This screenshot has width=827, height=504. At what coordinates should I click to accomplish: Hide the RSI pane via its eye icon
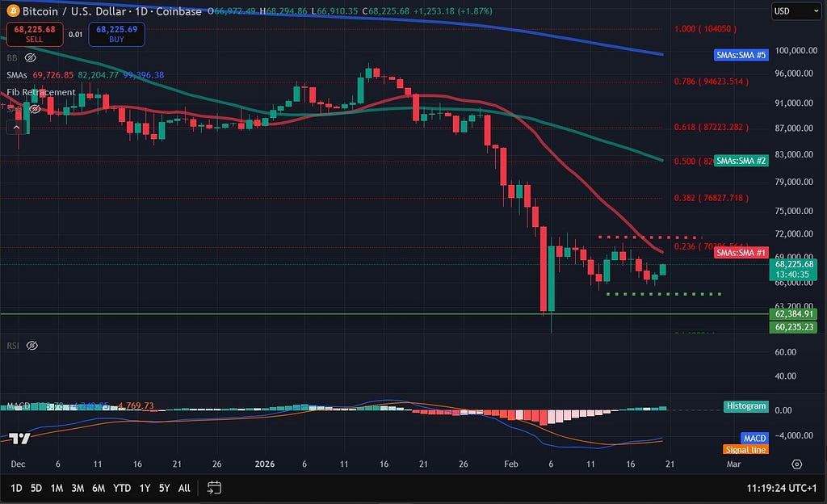click(x=31, y=345)
